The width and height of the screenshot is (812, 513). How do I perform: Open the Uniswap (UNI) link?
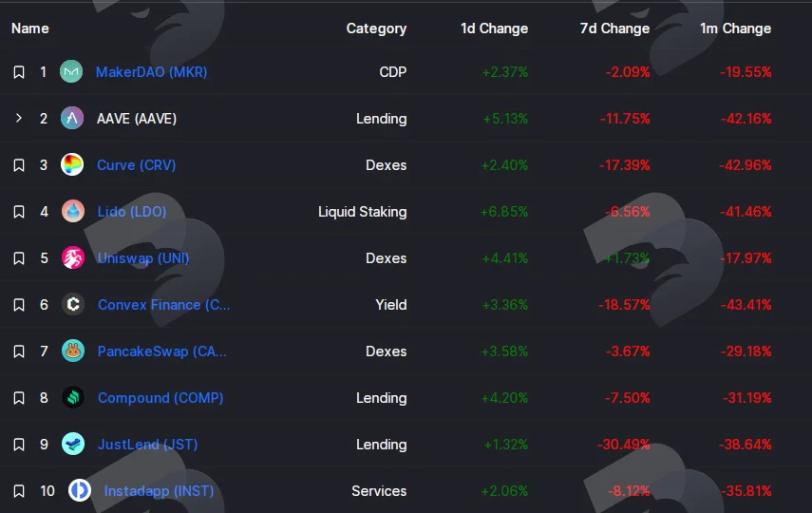(143, 258)
